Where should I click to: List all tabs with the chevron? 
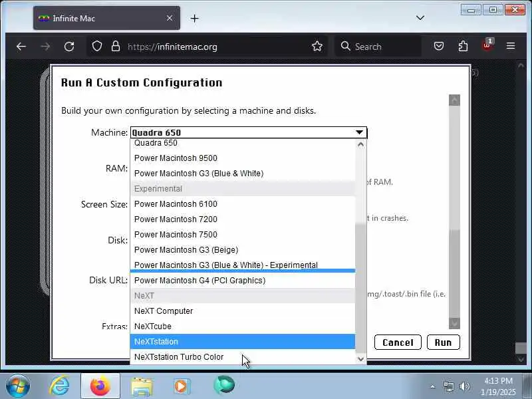(420, 18)
